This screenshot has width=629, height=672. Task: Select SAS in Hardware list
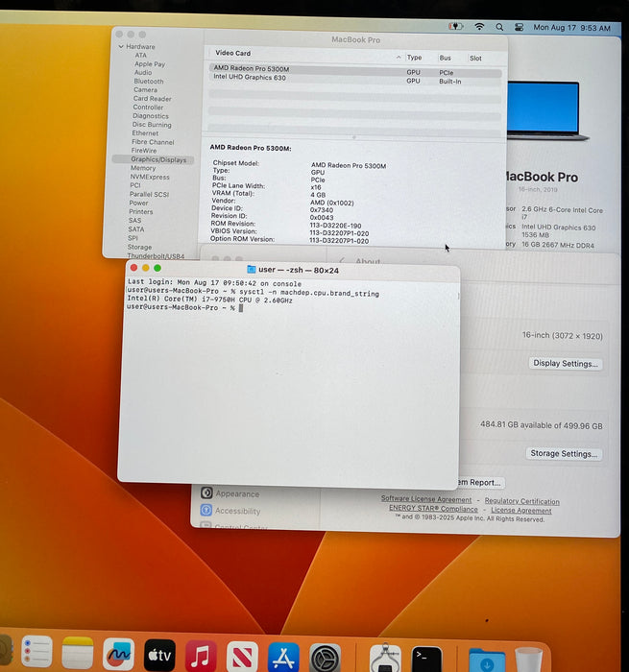[134, 220]
